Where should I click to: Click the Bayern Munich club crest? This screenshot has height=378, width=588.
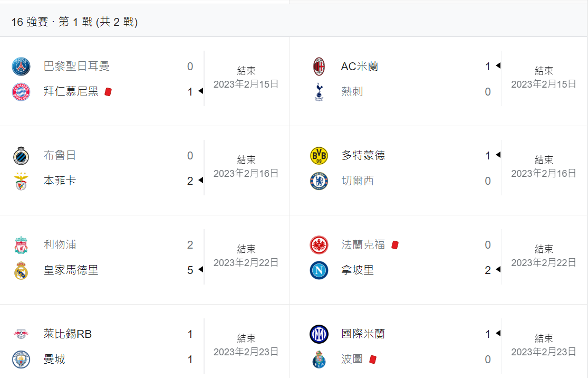click(x=21, y=92)
